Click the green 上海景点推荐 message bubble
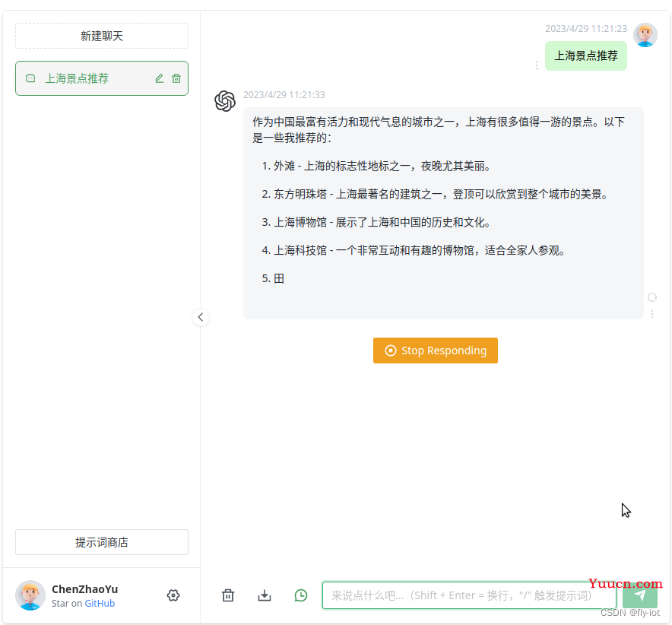This screenshot has width=672, height=625. (586, 56)
